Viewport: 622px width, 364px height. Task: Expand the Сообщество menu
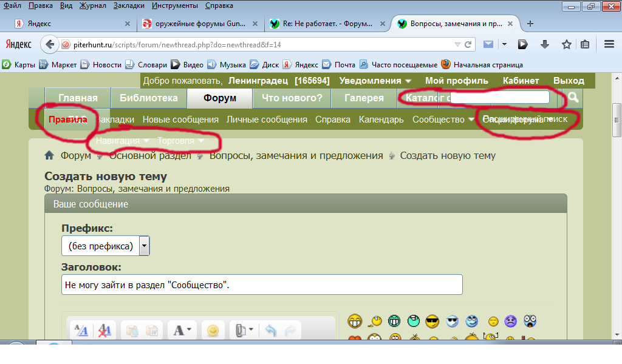coord(443,120)
